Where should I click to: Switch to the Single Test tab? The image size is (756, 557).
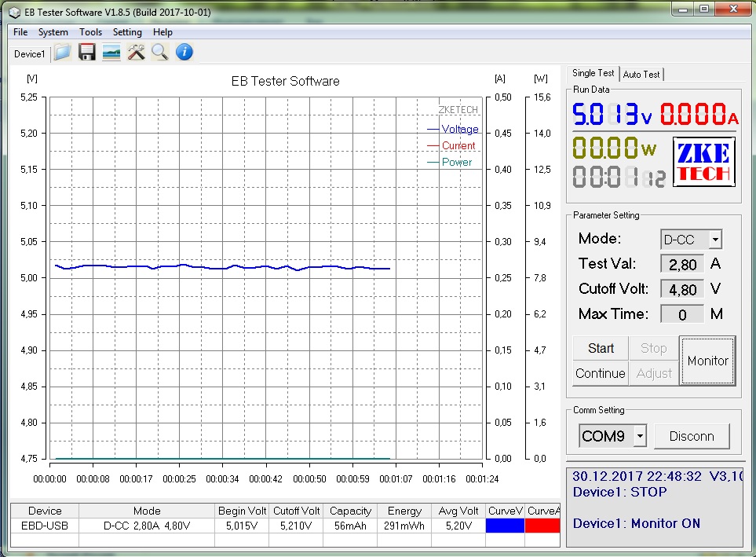coord(593,73)
